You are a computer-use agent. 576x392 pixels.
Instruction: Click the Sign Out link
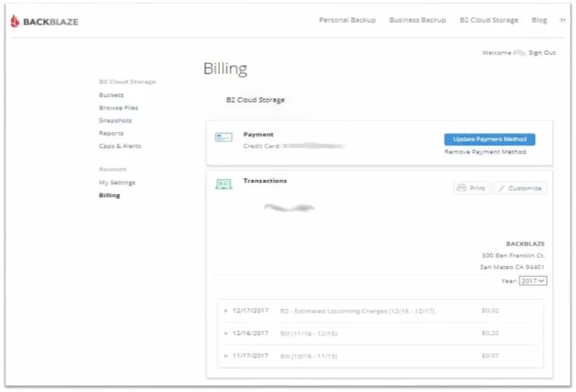tap(542, 53)
